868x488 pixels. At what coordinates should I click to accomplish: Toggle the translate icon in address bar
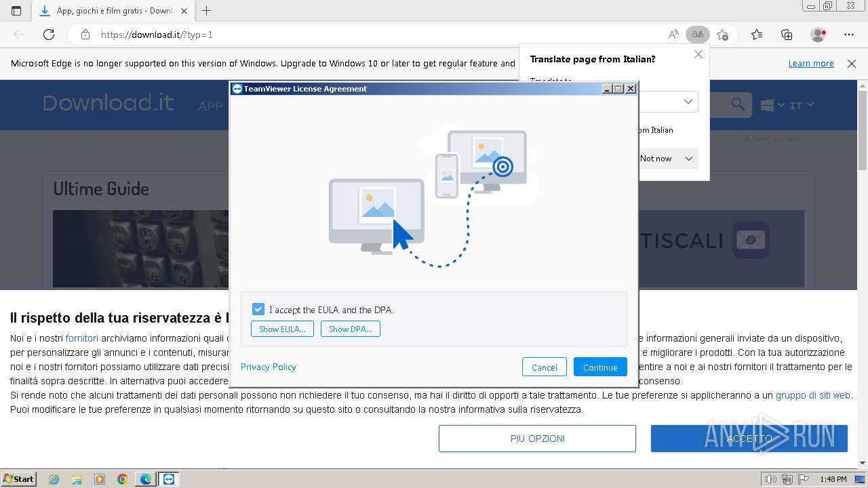point(697,35)
